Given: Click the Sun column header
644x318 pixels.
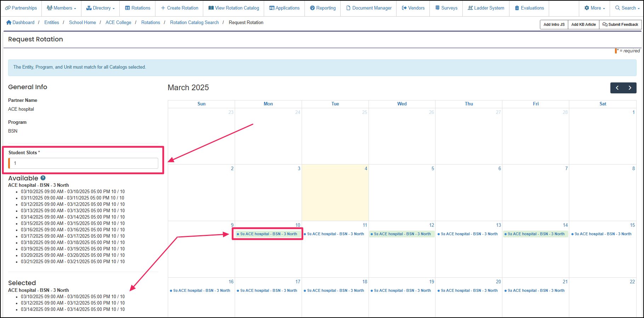Looking at the screenshot, I should tap(201, 104).
